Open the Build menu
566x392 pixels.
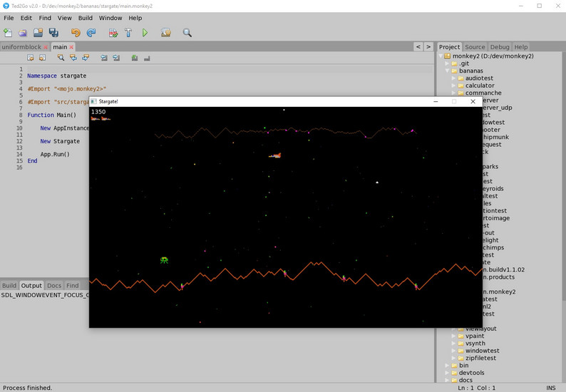click(x=86, y=18)
